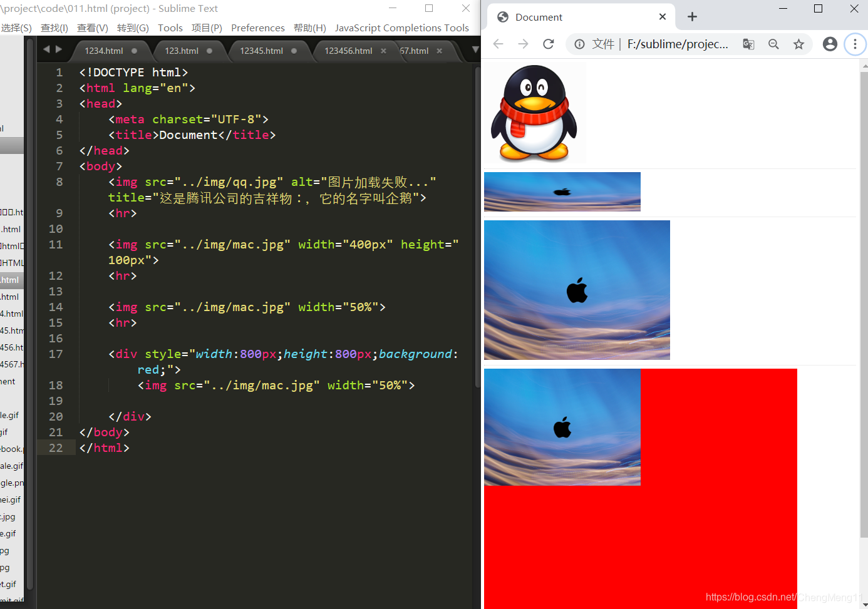Open the Preferences menu

(258, 28)
